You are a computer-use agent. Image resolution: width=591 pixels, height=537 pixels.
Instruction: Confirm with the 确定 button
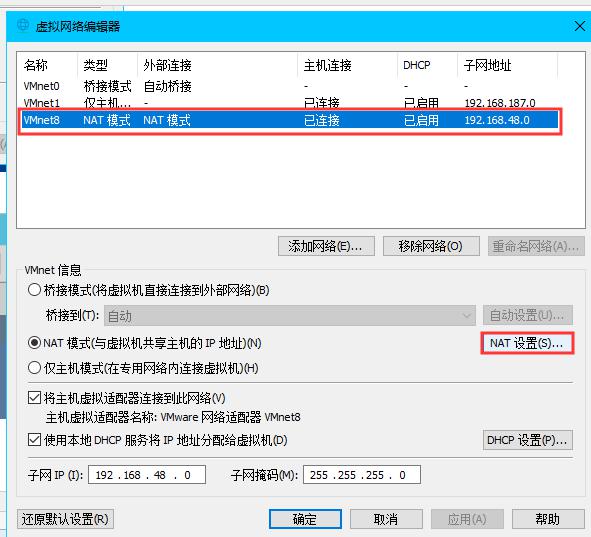point(305,519)
